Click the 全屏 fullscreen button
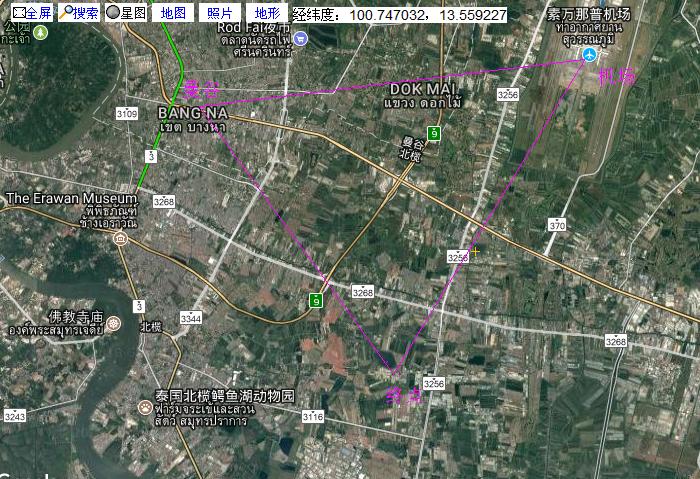700x479 pixels. (32, 13)
